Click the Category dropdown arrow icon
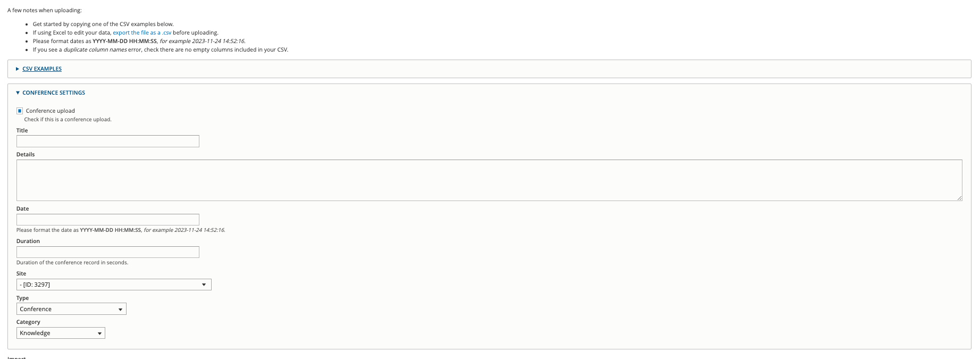Screen dimensions: 980x359 pos(99,333)
